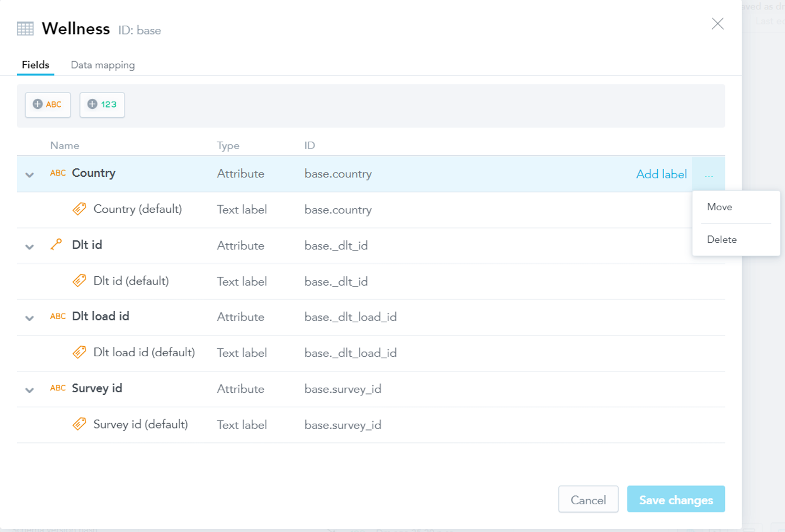Click the Dlt id (default) label name
This screenshot has height=532, width=785.
[x=131, y=281]
